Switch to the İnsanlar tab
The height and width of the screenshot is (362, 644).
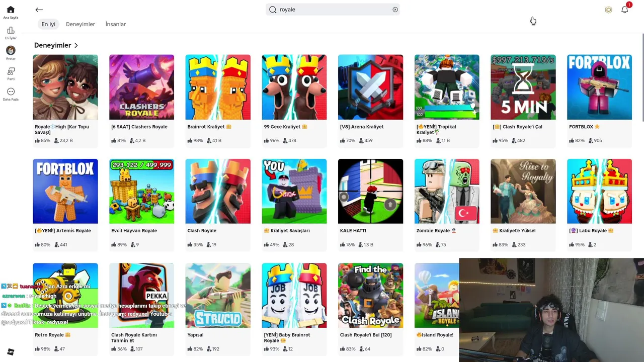click(x=116, y=24)
